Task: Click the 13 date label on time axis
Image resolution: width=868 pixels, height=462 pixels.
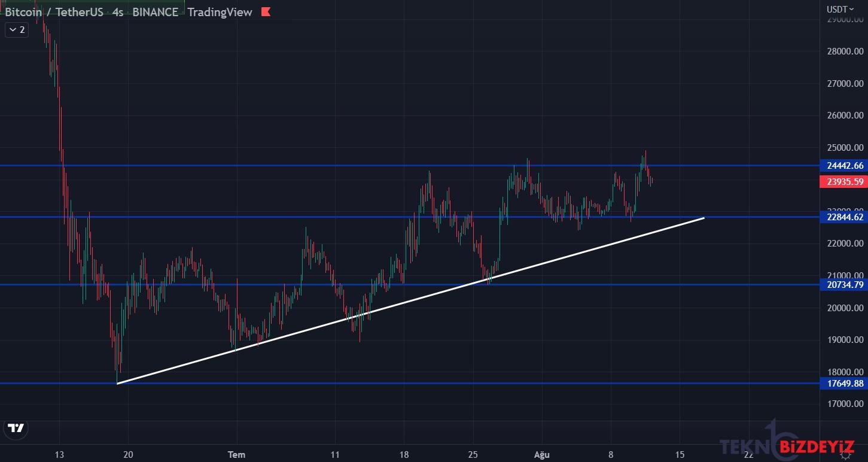Action: [x=59, y=454]
